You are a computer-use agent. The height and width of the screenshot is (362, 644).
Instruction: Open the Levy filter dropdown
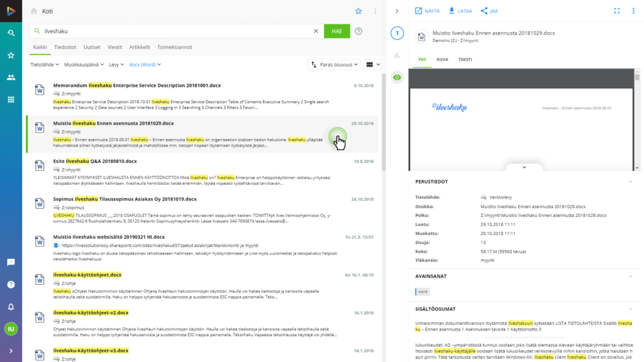click(116, 65)
